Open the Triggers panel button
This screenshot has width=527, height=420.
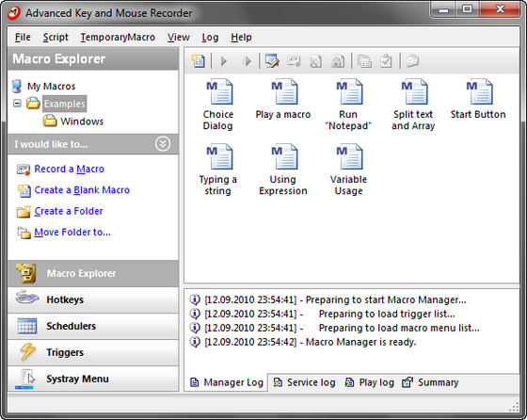pos(93,352)
